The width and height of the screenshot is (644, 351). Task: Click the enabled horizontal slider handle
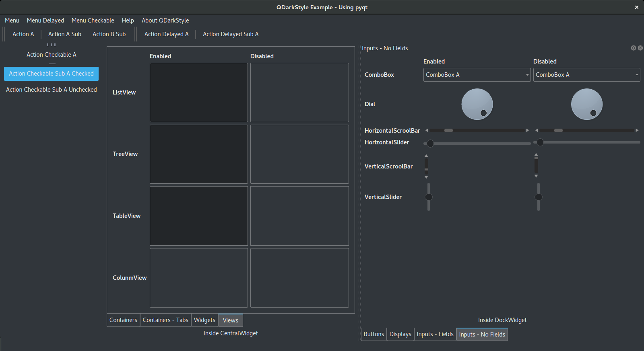[430, 143]
